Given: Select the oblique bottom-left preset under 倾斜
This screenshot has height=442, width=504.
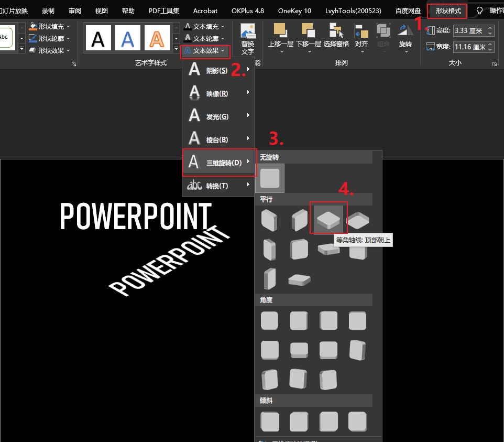Looking at the screenshot, I should click(x=328, y=422).
